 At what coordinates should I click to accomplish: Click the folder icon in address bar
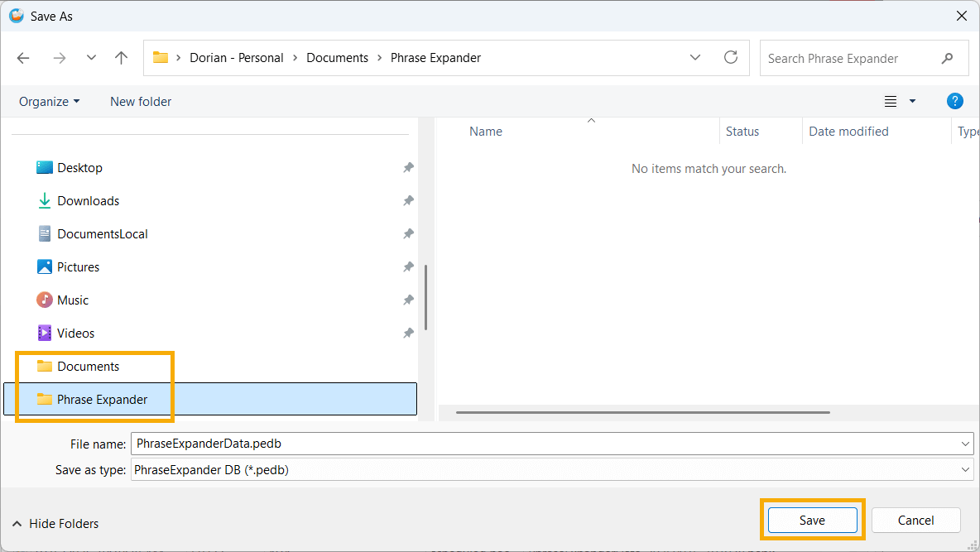tap(161, 57)
